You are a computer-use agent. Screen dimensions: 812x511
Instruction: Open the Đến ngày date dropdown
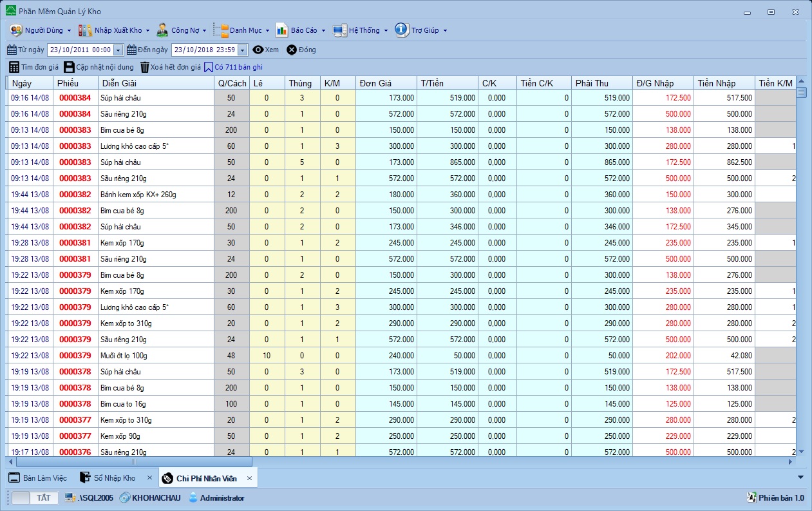242,50
